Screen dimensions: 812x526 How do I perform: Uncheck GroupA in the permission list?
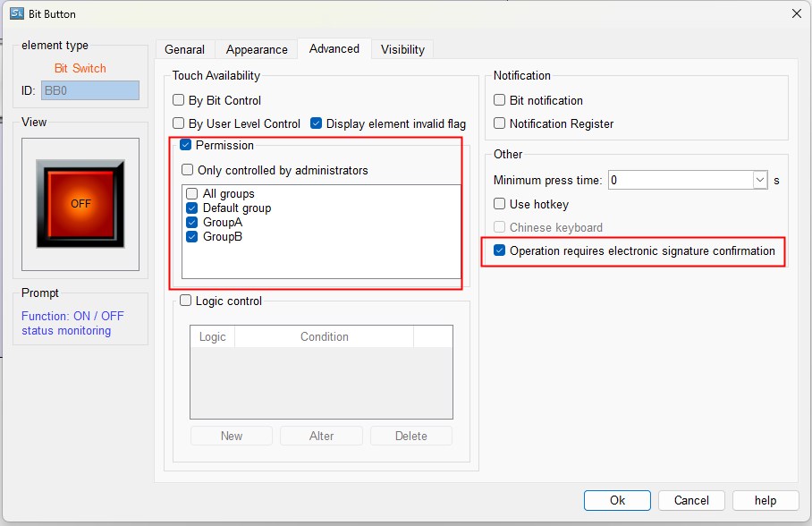click(x=192, y=223)
